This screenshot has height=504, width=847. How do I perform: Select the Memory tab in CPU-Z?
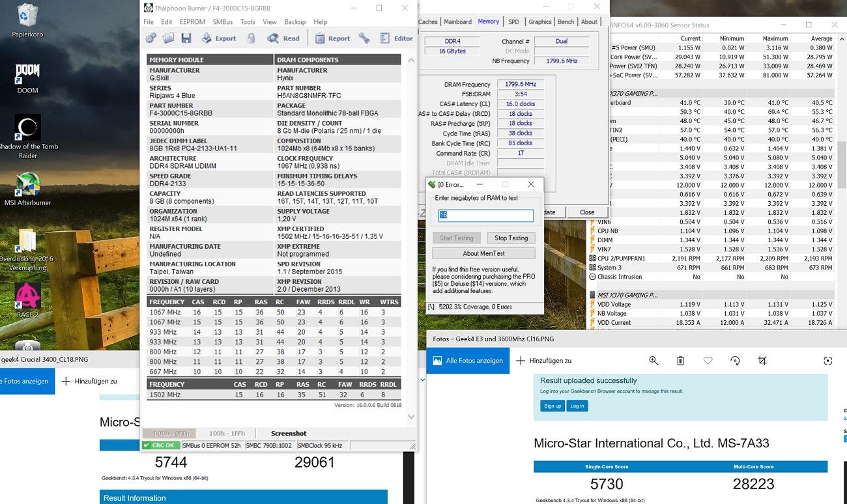coord(489,21)
